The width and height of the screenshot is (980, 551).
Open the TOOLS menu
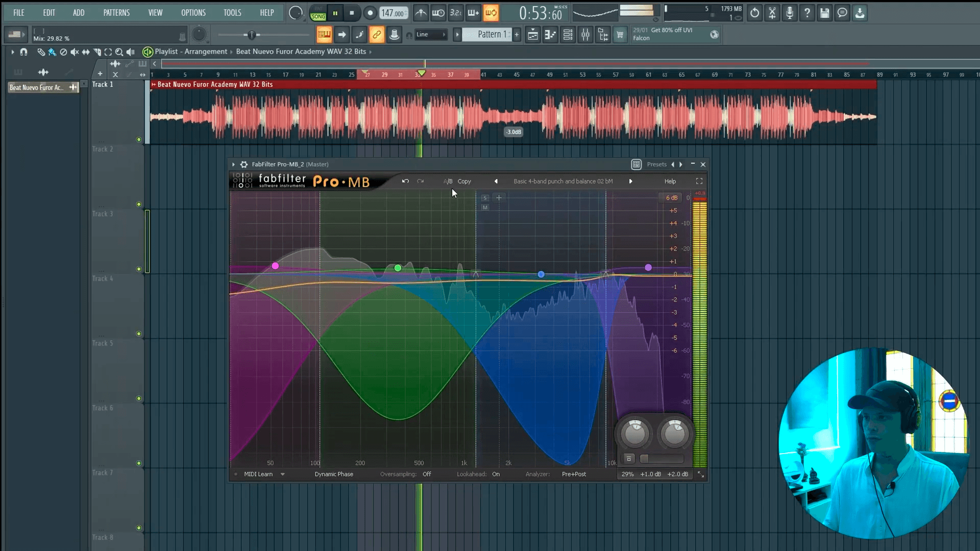[233, 13]
